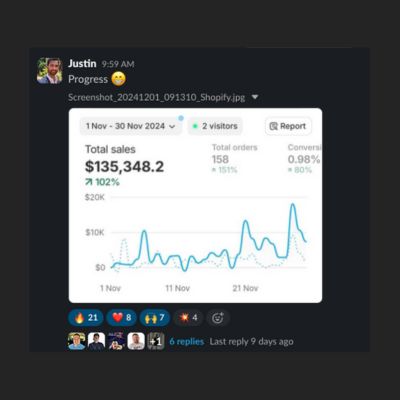400x400 pixels.
Task: Click the 9:59 AM message timestamp
Action: coord(118,64)
